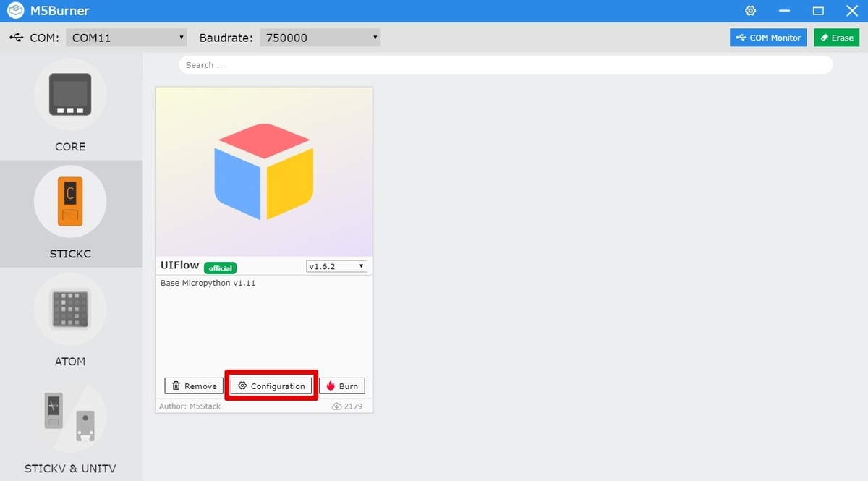Focus the Search input field
Screen dimensions: 868x481
click(506, 65)
